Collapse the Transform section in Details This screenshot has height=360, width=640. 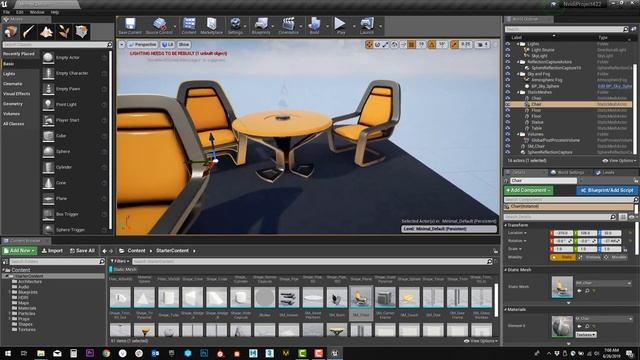click(x=506, y=225)
